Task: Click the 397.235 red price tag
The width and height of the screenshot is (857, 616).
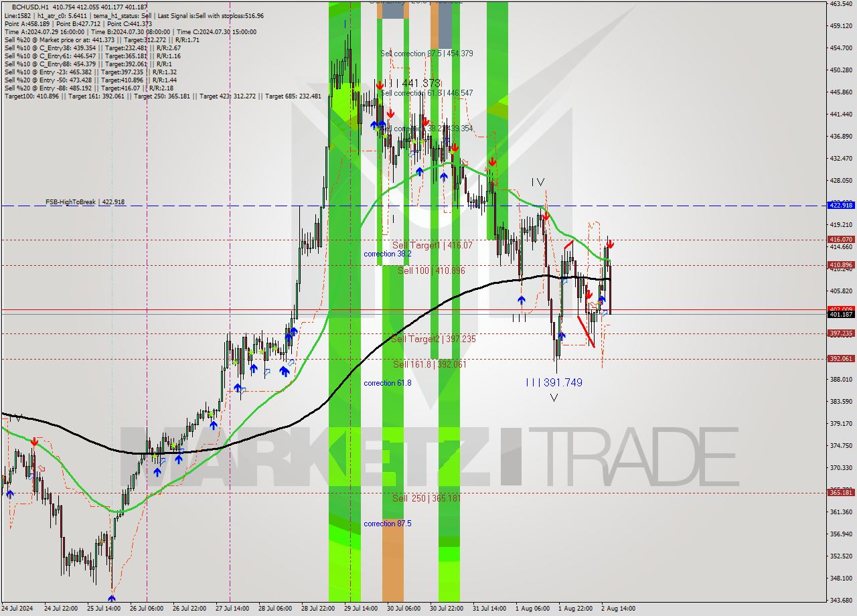Action: point(841,333)
